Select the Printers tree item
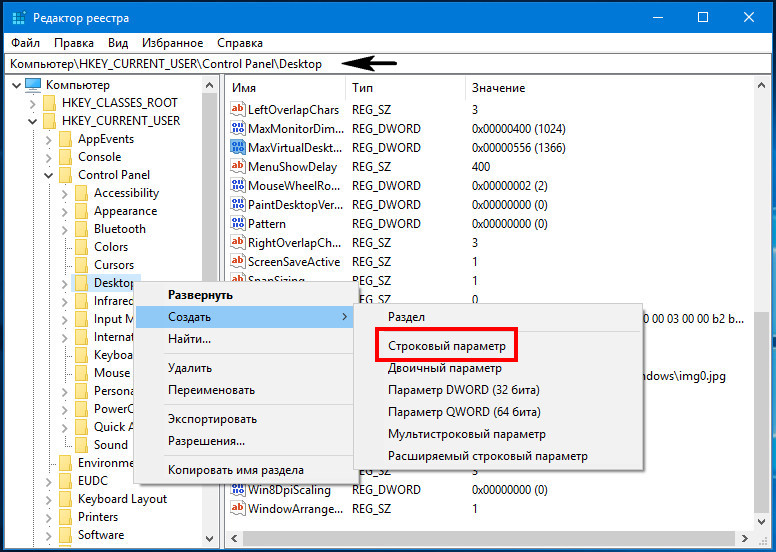The image size is (776, 552). pos(98,517)
